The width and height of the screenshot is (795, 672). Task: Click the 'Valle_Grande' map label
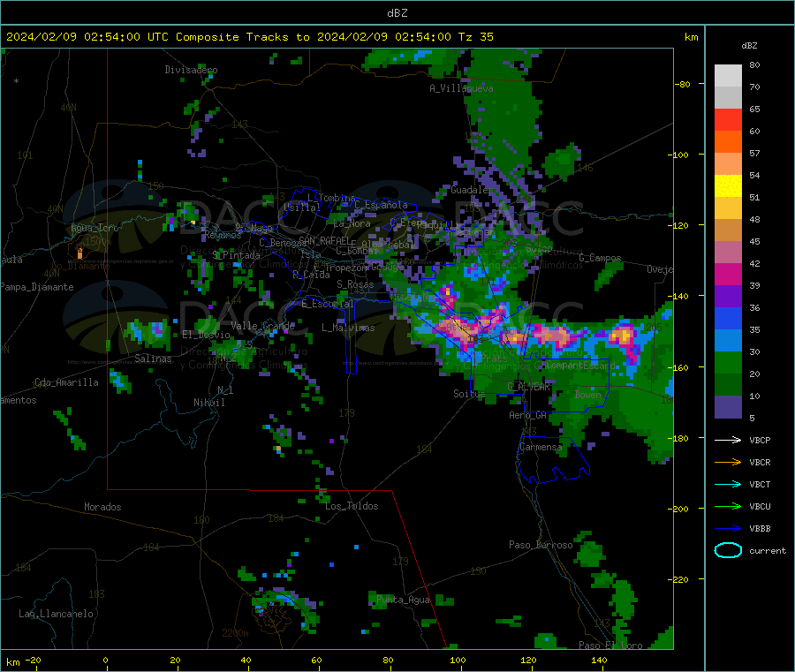(x=263, y=326)
